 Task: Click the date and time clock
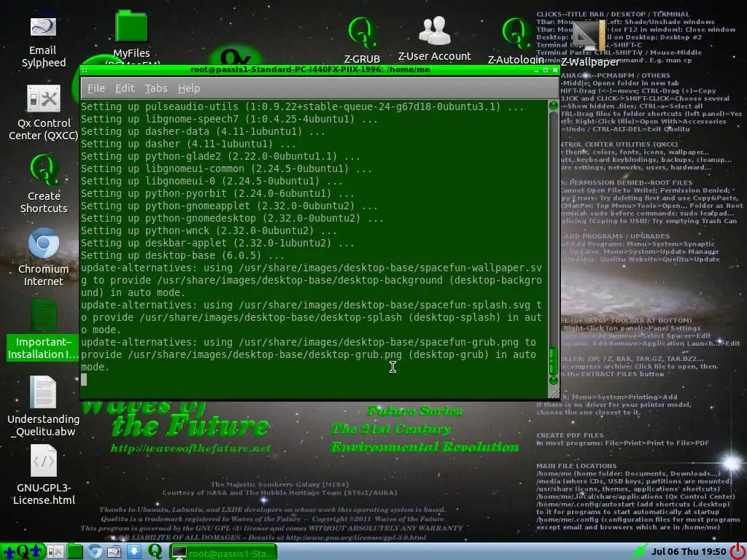pos(689,551)
